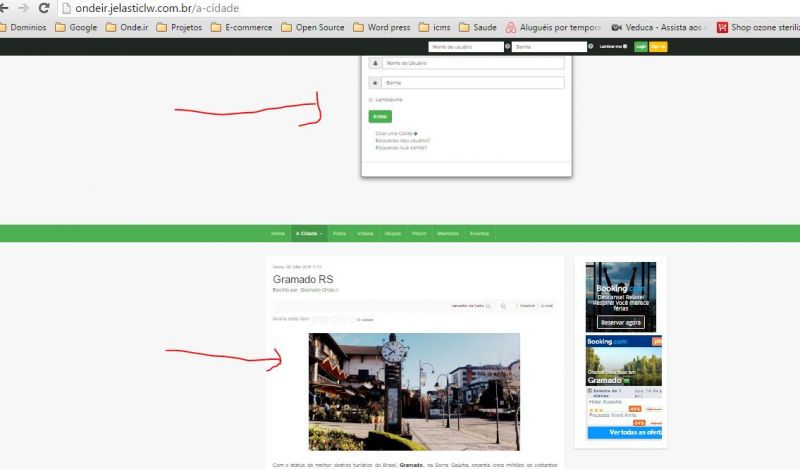
Task: Click the Reservar agora button in Booking ad
Action: 620,323
